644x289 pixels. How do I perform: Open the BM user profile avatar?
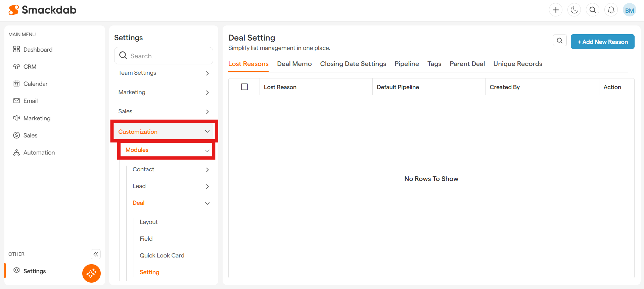629,10
